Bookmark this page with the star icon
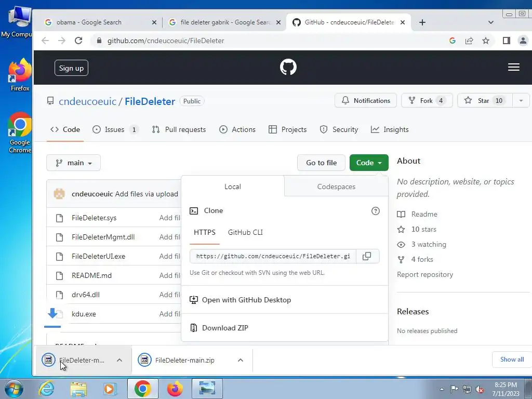Viewport: 532px width, 399px height. point(486,41)
